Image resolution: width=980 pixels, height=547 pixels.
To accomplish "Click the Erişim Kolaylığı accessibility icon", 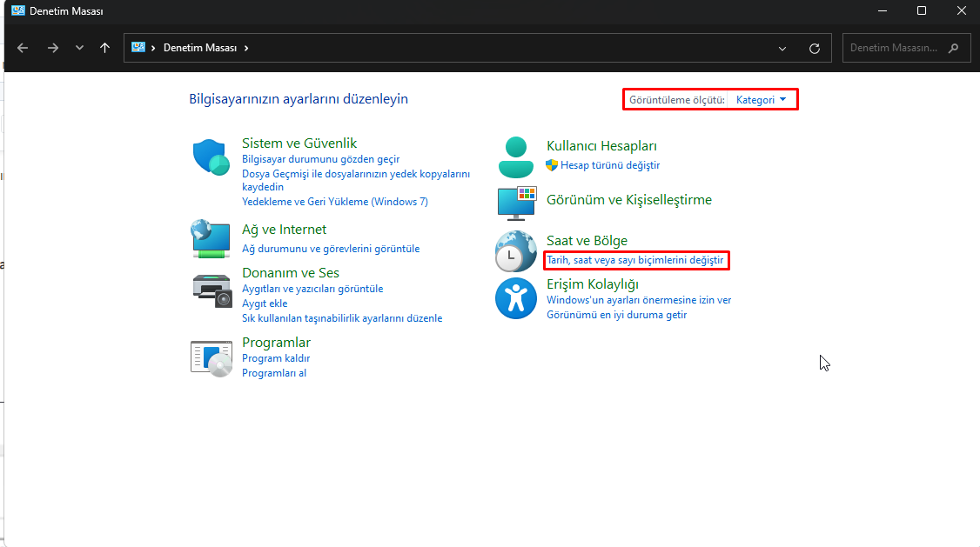I will click(x=516, y=298).
